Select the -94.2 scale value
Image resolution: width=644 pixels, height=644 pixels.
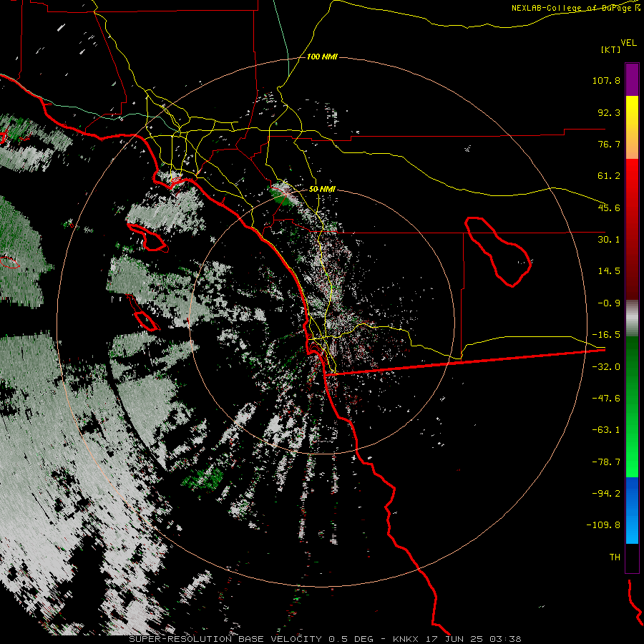coord(606,493)
